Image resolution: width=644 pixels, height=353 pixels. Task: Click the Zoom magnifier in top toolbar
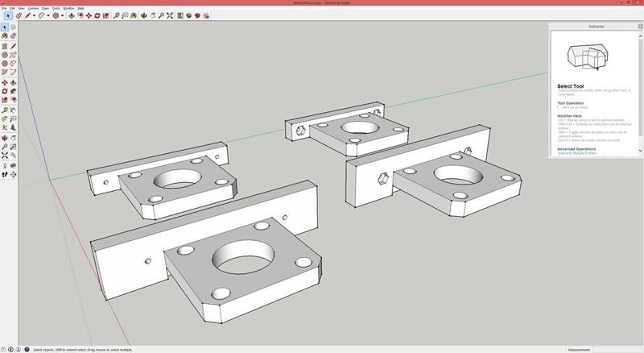click(x=161, y=15)
